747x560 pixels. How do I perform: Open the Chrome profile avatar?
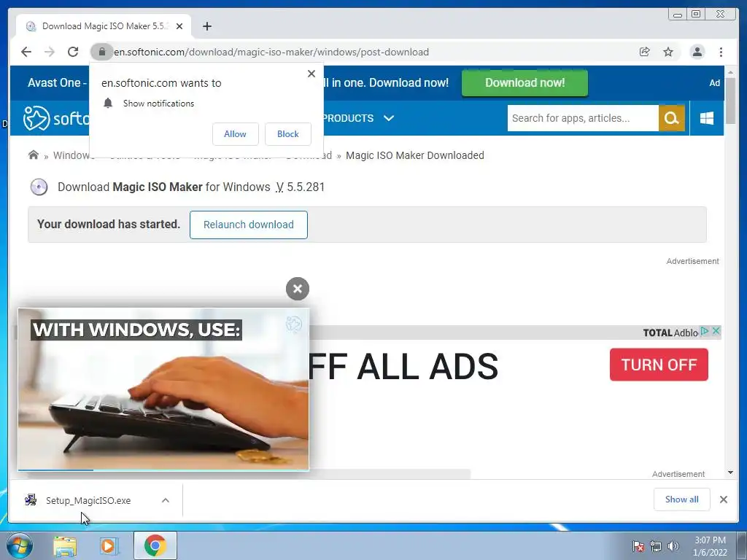tap(697, 52)
